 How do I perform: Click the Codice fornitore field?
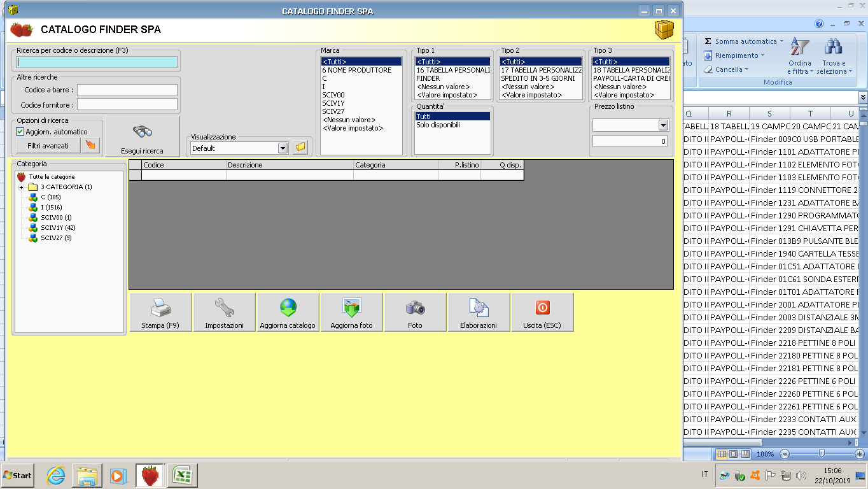tap(127, 104)
